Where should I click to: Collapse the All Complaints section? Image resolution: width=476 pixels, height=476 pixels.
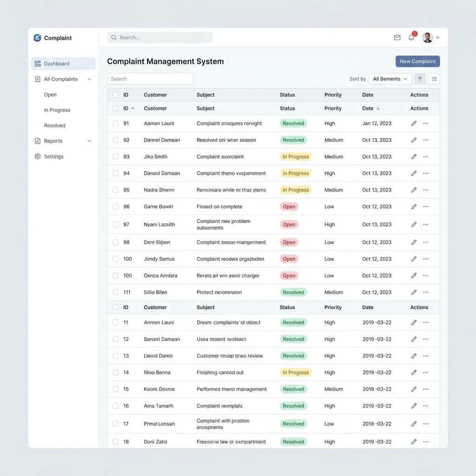click(x=89, y=79)
